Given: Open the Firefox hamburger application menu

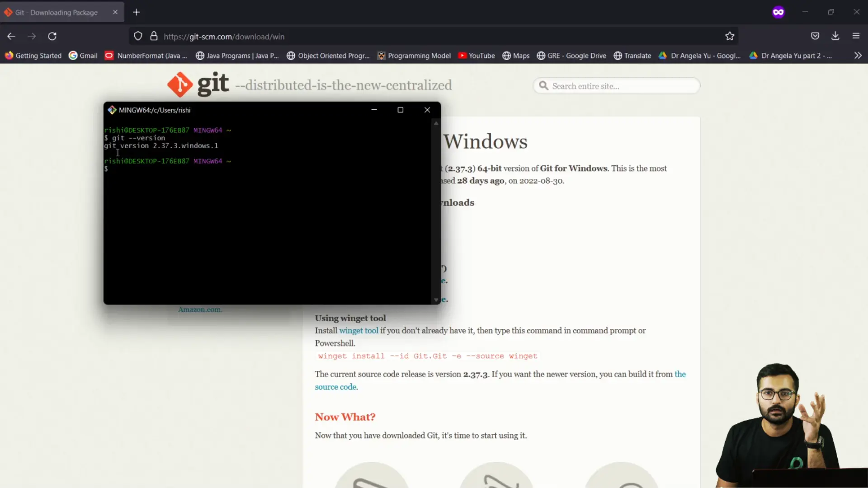Looking at the screenshot, I should click(856, 36).
